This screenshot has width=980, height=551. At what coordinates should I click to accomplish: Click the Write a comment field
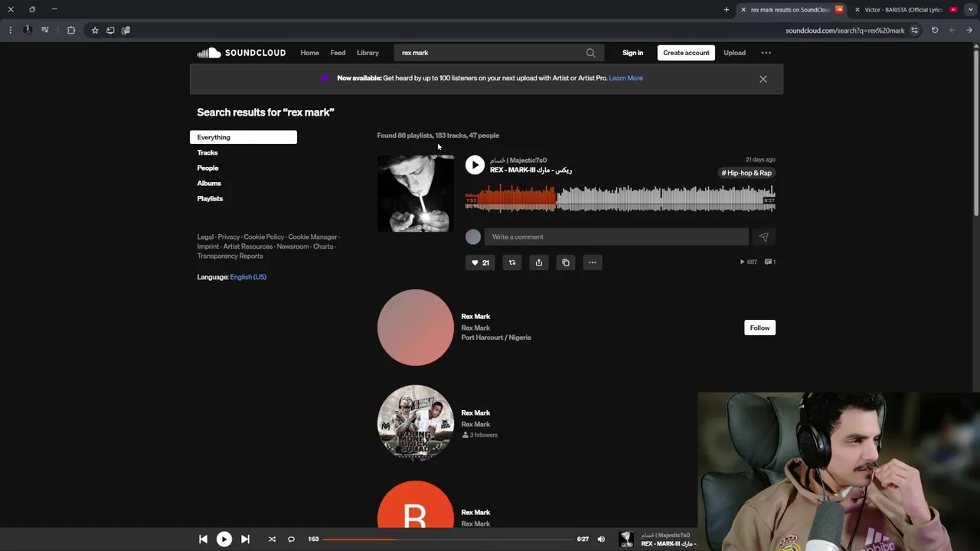click(x=616, y=236)
